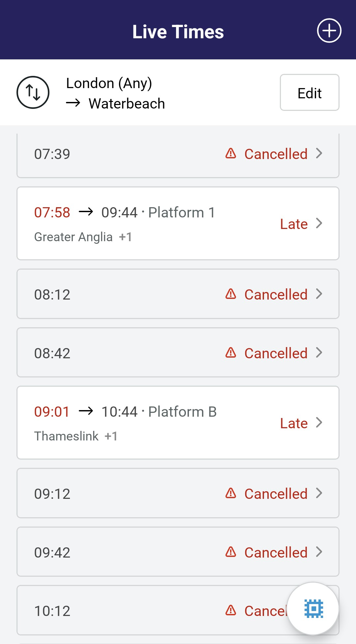This screenshot has height=644, width=356.
Task: Open Late status for 07:58 service
Action: click(294, 224)
